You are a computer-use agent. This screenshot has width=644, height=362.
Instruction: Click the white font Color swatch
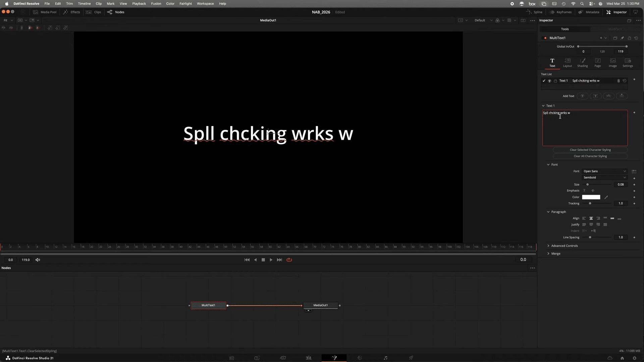click(x=591, y=197)
